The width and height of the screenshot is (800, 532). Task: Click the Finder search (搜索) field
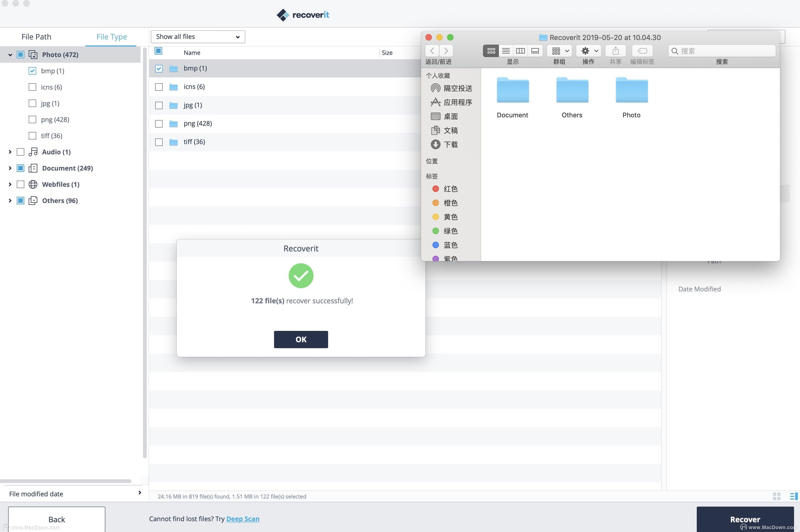tap(722, 51)
